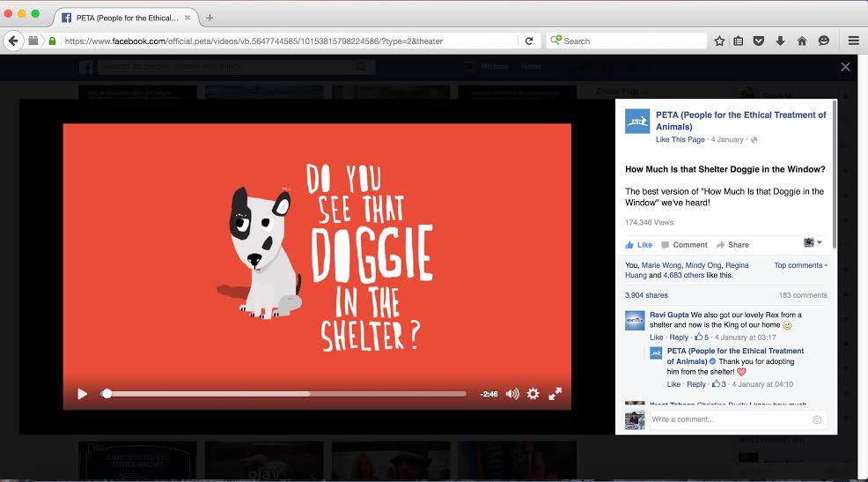Open a new browser tab with plus
The height and width of the screenshot is (482, 868).
pos(210,18)
